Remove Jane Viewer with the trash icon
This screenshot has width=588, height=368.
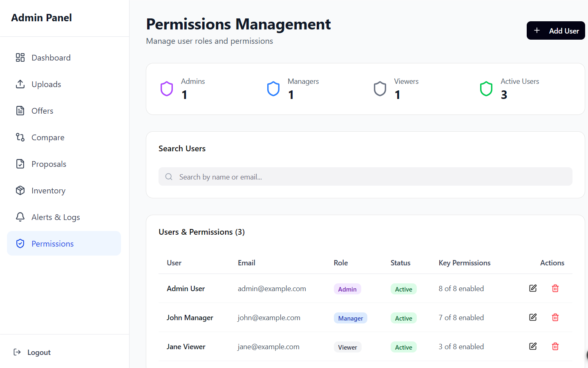pos(555,346)
